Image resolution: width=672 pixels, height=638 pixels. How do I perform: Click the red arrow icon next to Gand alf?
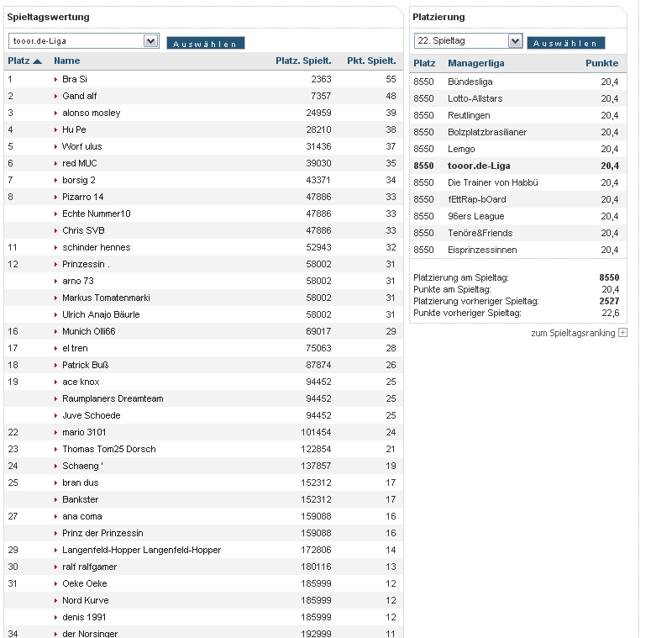pos(56,96)
